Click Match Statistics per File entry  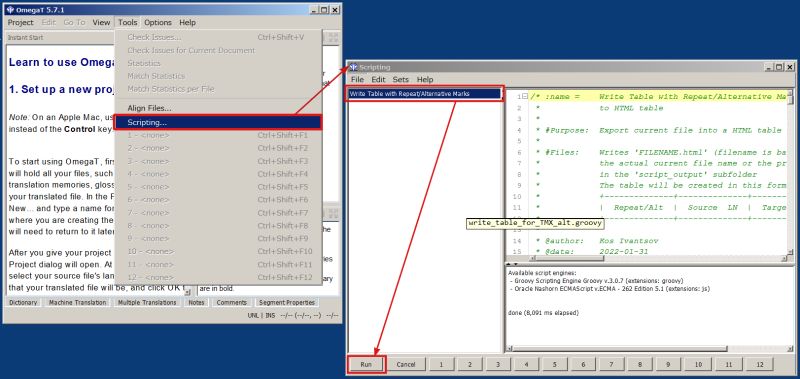click(218, 89)
